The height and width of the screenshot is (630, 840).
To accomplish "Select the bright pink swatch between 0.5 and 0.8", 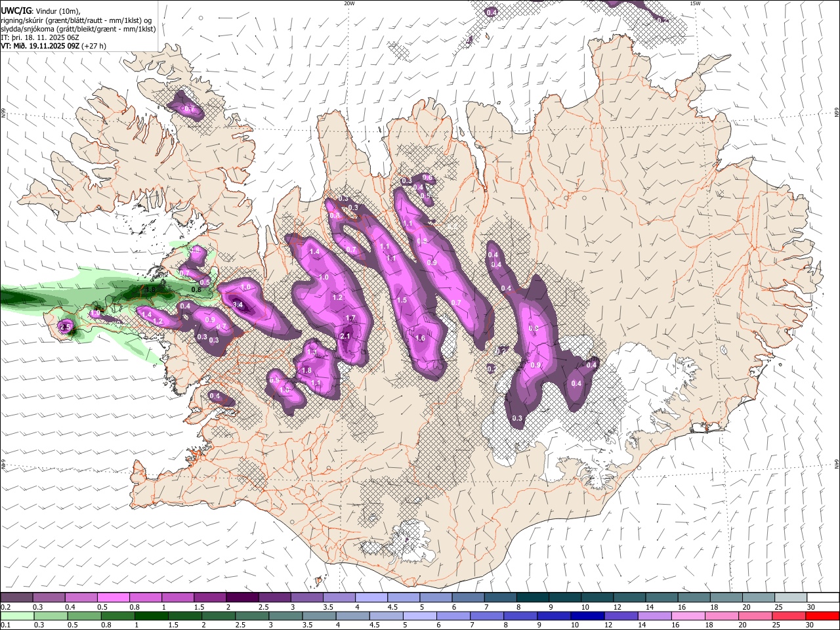I will 114,597.
